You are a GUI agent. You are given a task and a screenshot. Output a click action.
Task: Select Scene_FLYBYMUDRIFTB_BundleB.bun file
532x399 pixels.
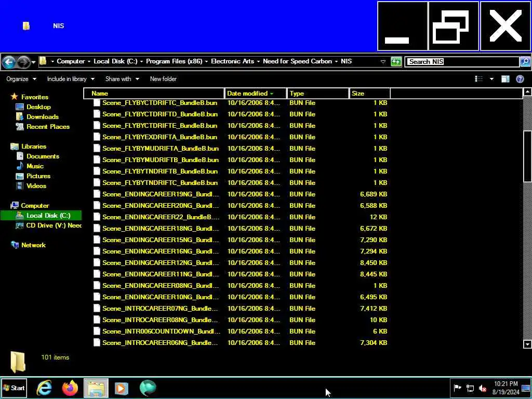coord(161,160)
